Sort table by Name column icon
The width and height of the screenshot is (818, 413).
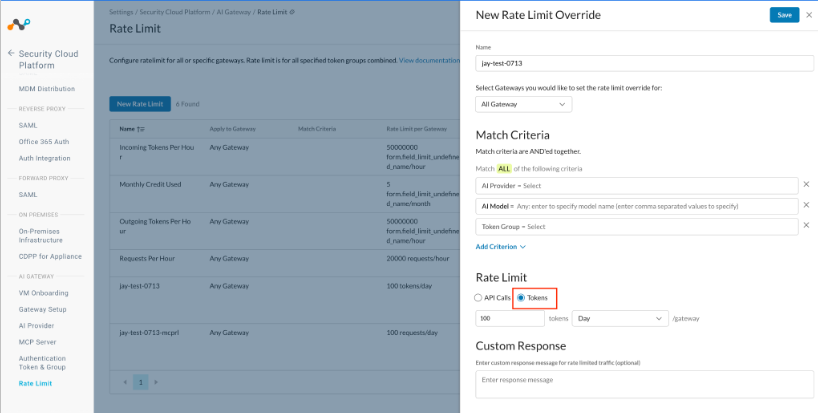141,129
